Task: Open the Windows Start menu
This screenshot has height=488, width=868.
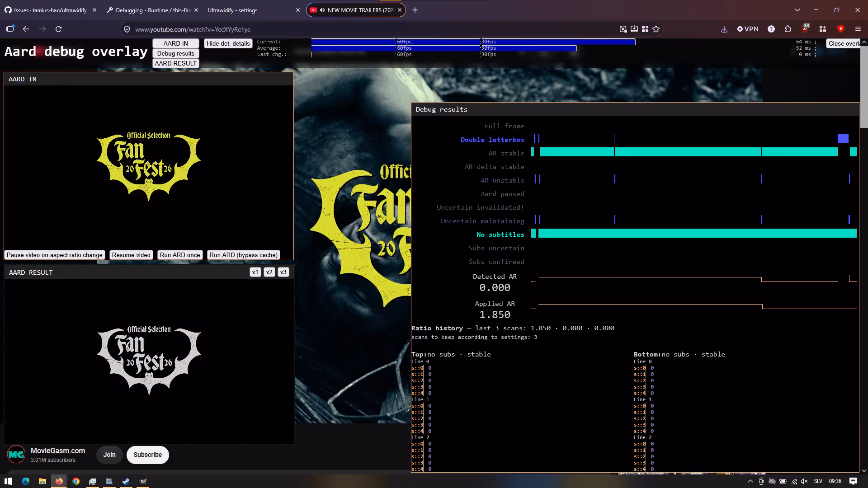Action: [x=8, y=481]
